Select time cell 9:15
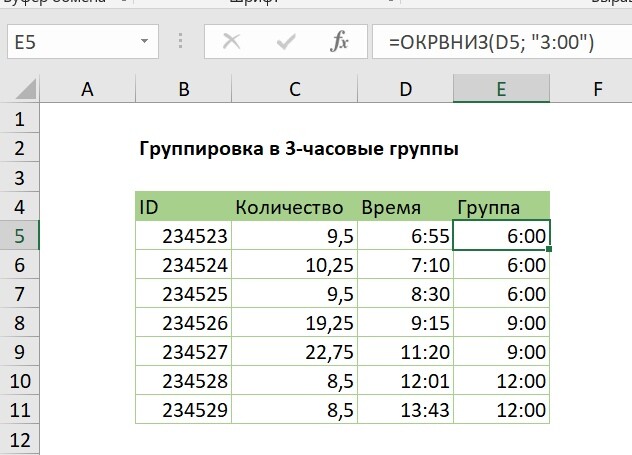632x455 pixels. pyautogui.click(x=405, y=322)
